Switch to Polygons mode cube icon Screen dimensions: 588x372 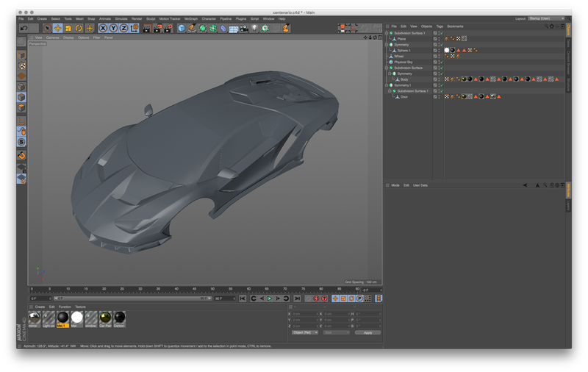tap(22, 107)
